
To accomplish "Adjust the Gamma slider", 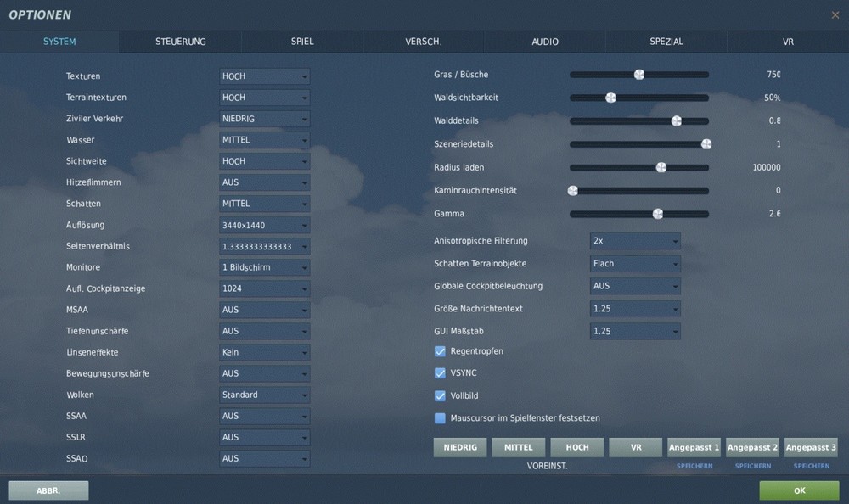I will coord(656,214).
